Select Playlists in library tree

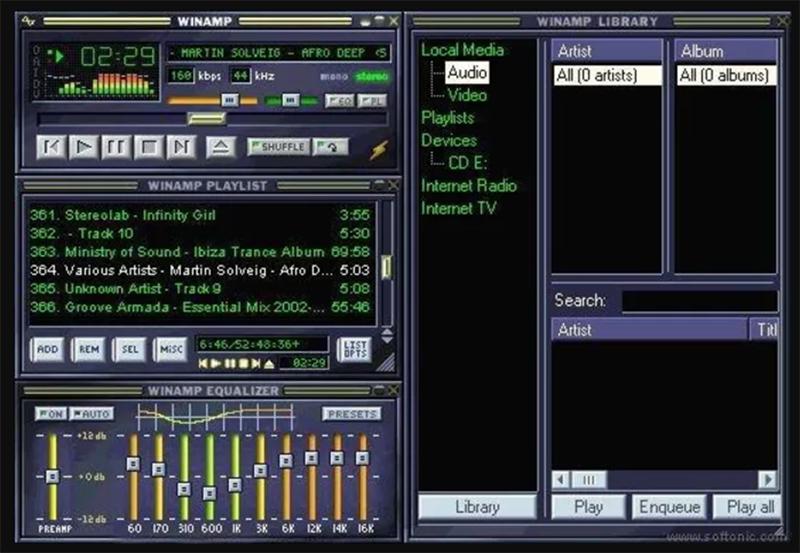tap(447, 118)
